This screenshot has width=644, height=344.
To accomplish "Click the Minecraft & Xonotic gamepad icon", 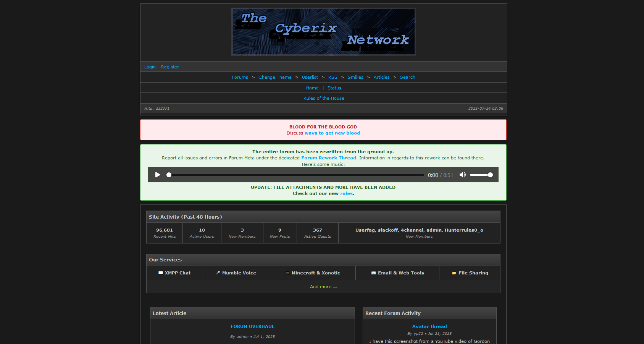I will click(x=287, y=273).
